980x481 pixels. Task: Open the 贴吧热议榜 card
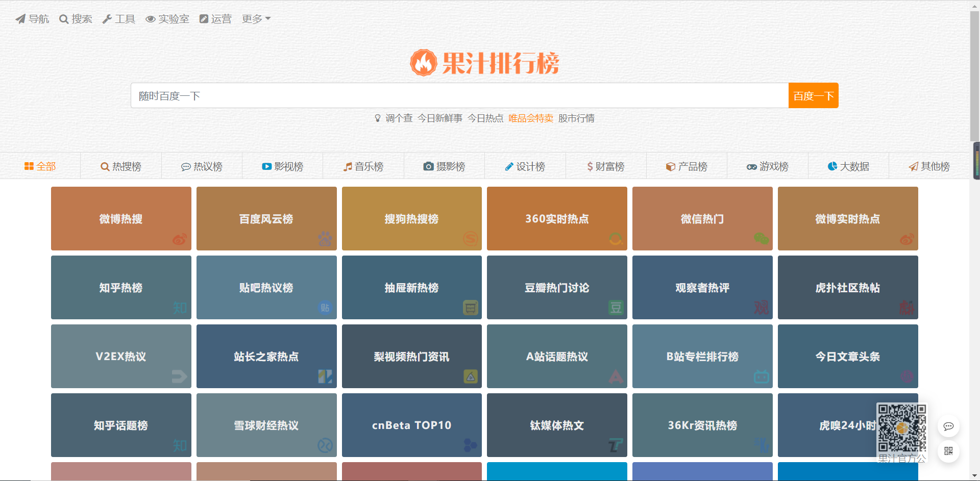(266, 287)
